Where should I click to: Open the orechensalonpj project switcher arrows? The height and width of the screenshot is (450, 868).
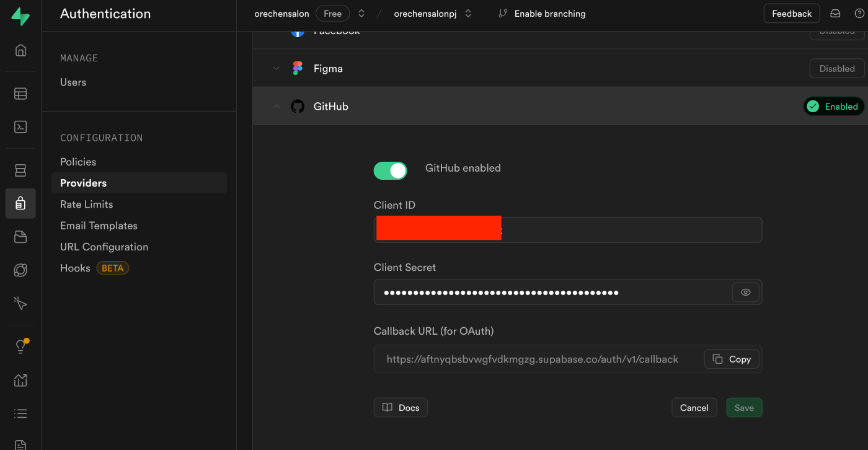click(x=468, y=14)
